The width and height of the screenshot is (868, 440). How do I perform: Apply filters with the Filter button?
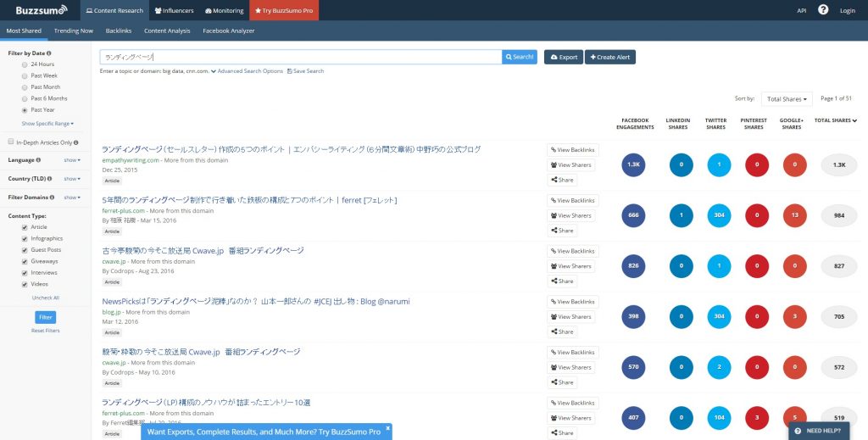(46, 317)
